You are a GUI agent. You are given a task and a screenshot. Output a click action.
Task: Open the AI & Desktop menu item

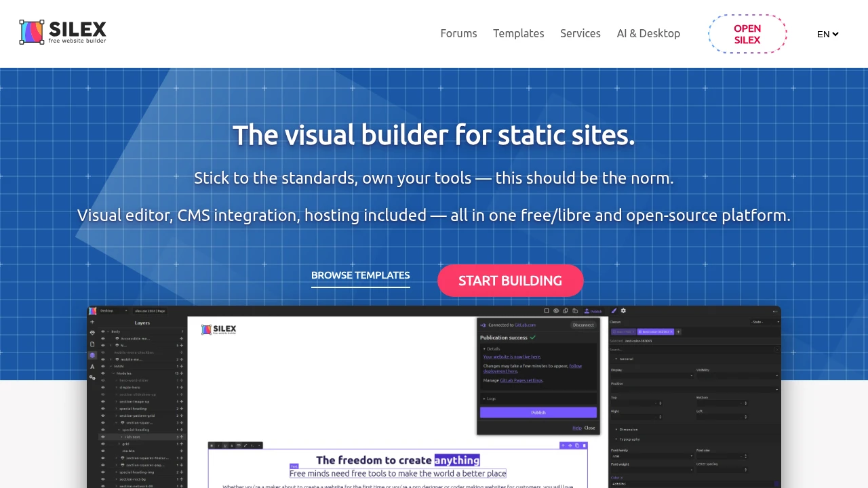tap(648, 33)
